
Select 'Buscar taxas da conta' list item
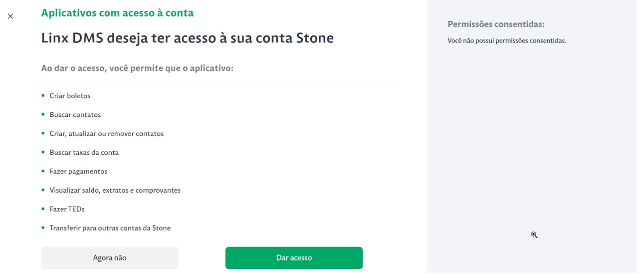pos(84,153)
